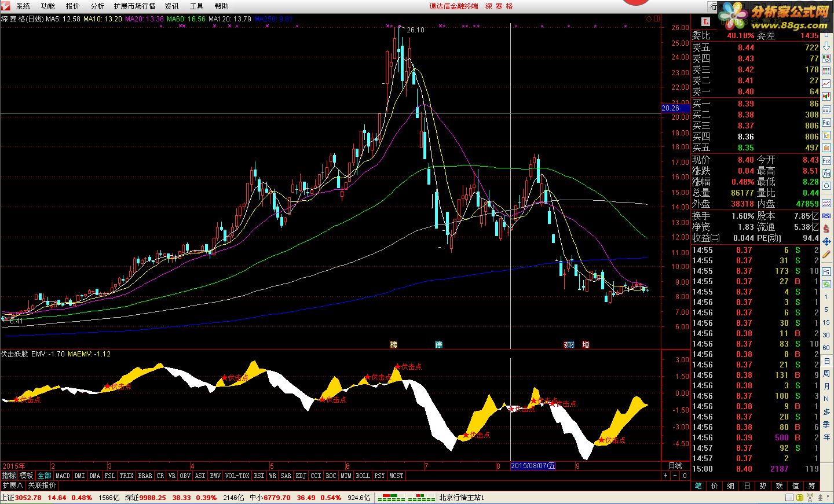Open the 报价 menu
834x504 pixels.
pyautogui.click(x=73, y=6)
